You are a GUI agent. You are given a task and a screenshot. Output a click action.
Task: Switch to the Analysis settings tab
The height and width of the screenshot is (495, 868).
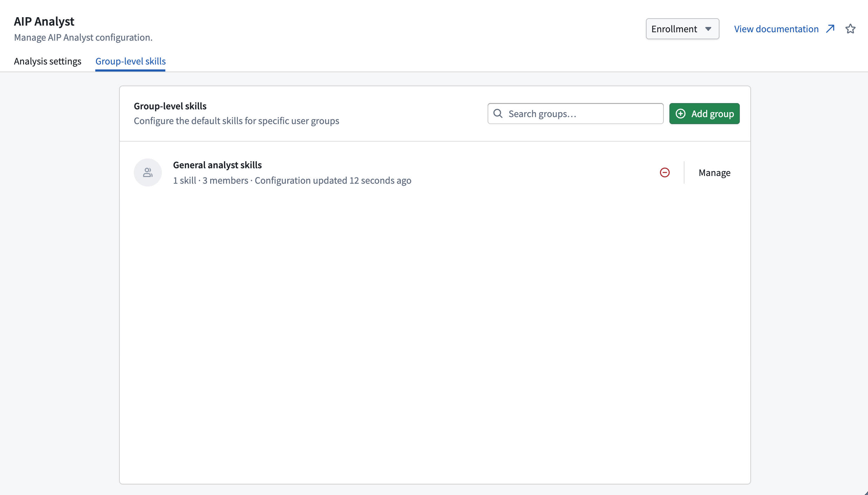point(48,61)
